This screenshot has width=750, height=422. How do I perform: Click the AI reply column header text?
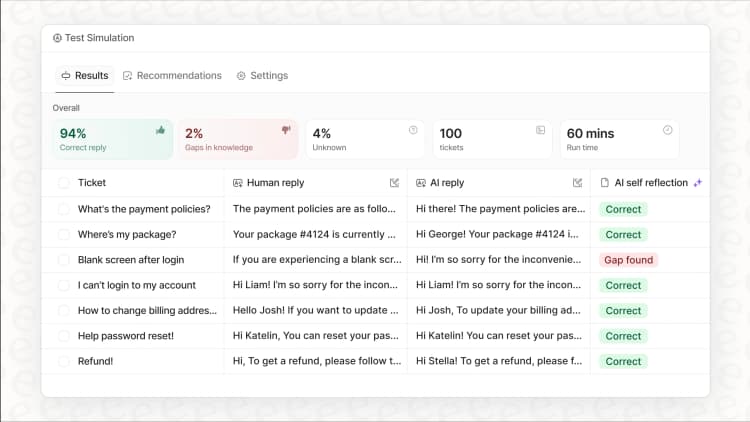click(447, 183)
